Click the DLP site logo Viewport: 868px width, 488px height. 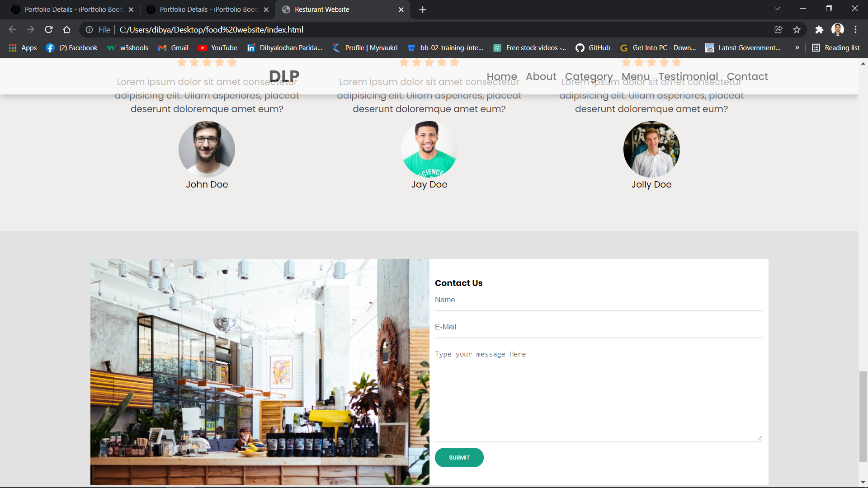pyautogui.click(x=284, y=76)
